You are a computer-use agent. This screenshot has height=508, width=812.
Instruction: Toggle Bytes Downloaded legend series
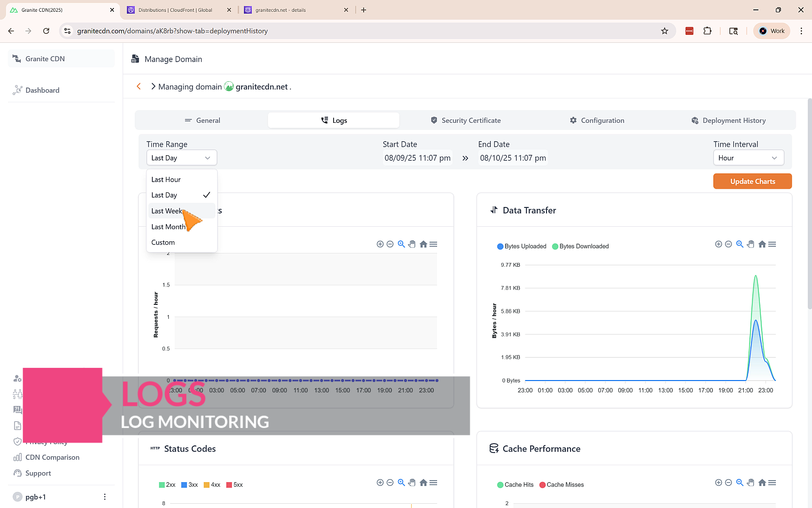coord(580,246)
